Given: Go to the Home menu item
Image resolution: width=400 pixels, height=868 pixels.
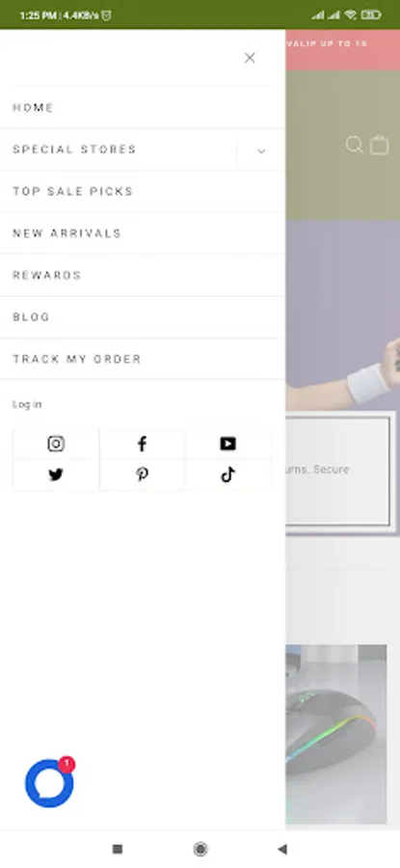Looking at the screenshot, I should 33,107.
